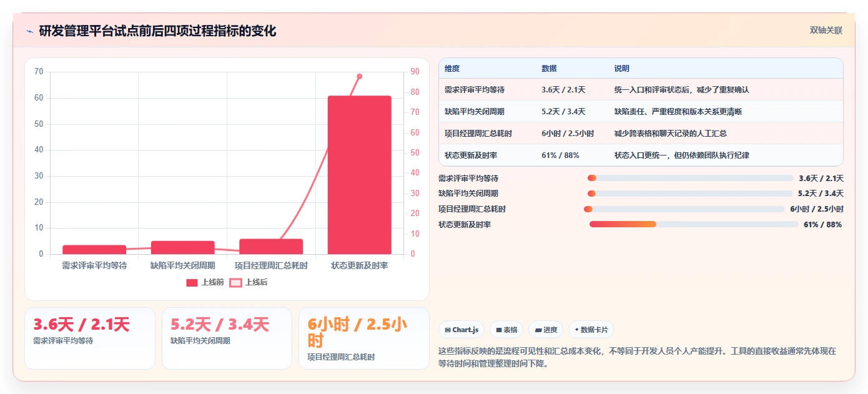Click table value 6小时 / 2.5小时
Screen dimensions: 868x394
[x=568, y=134]
